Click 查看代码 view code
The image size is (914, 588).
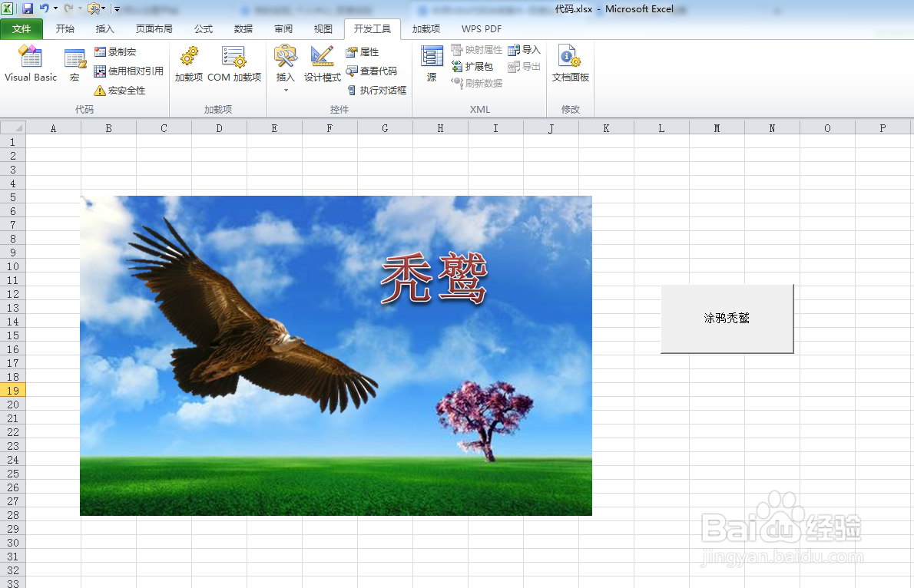pos(371,71)
